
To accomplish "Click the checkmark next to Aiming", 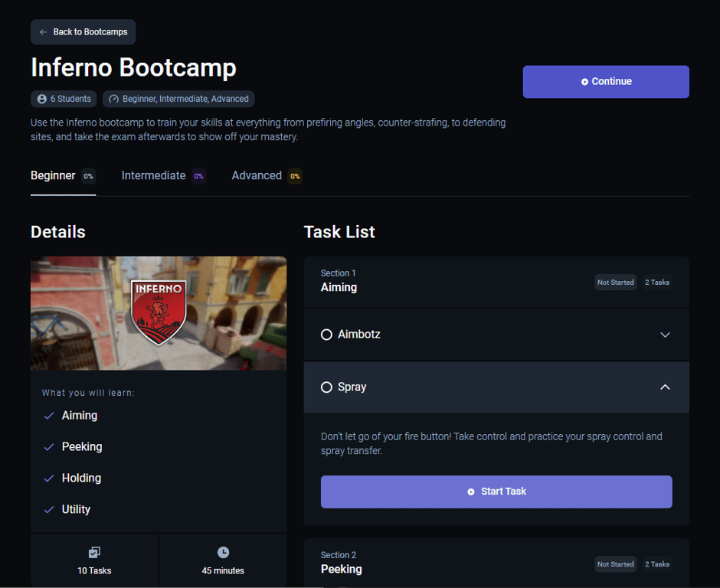I will click(x=49, y=416).
